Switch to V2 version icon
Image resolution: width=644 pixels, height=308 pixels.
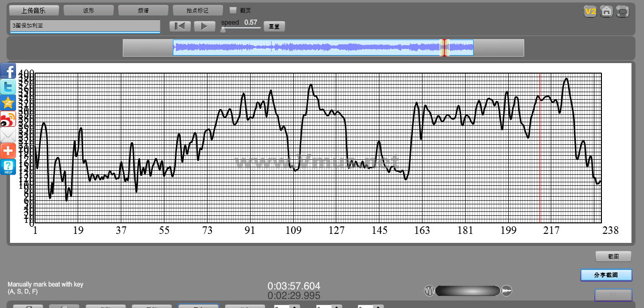(x=590, y=11)
